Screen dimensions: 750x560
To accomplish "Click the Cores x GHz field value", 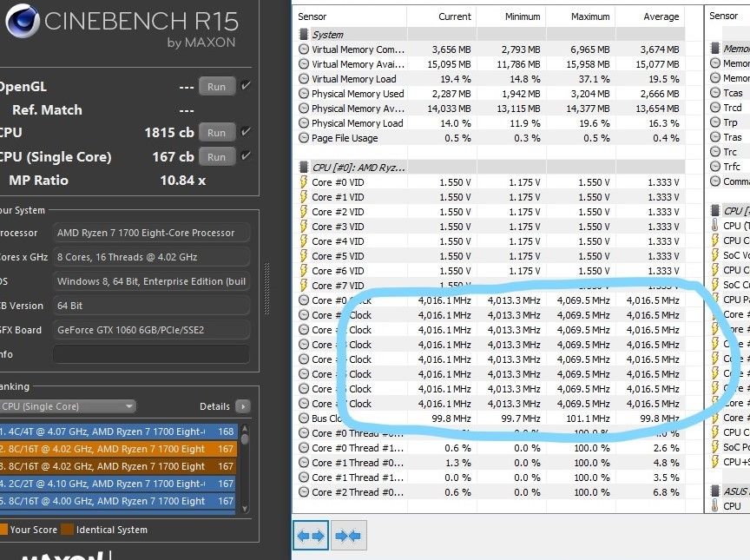I will pos(151,257).
